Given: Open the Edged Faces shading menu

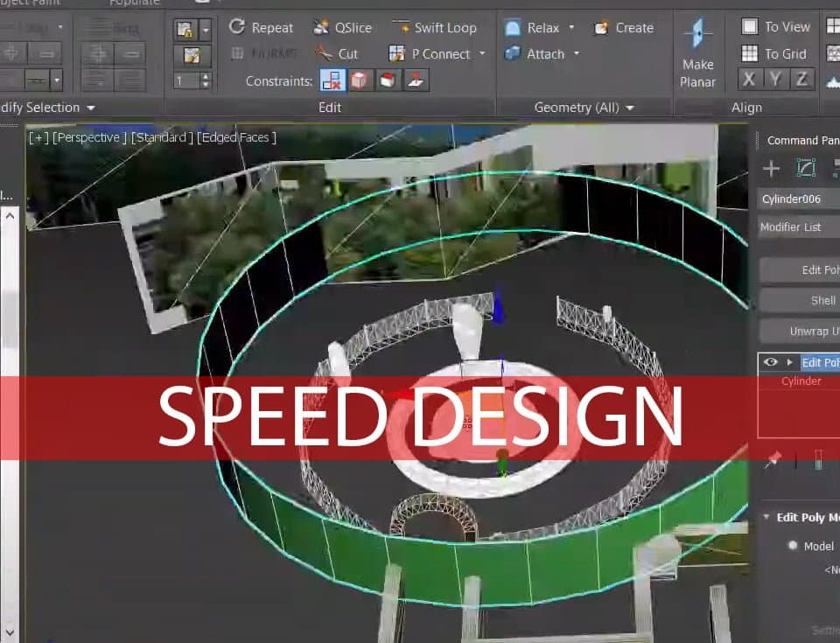Looking at the screenshot, I should (x=237, y=137).
